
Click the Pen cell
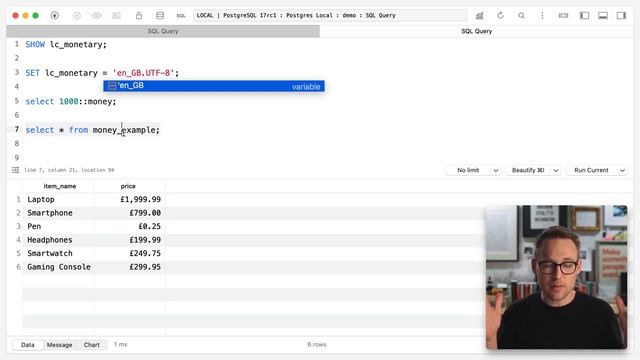click(x=58, y=227)
